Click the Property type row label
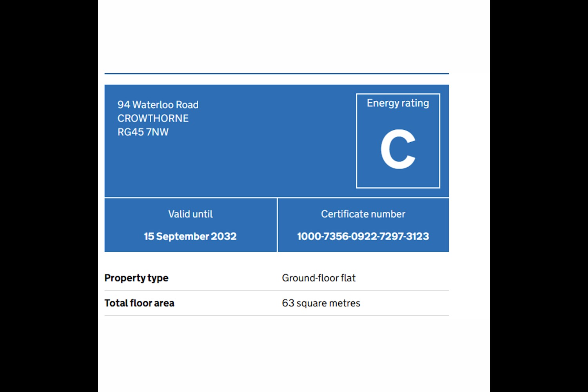Viewport: 588px width, 392px height. coord(136,278)
